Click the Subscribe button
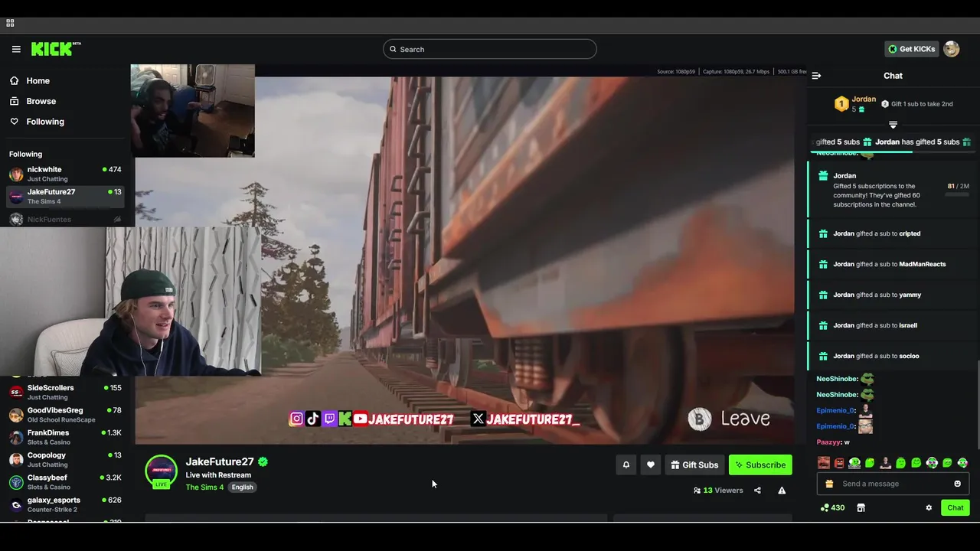The height and width of the screenshot is (551, 980). [760, 465]
